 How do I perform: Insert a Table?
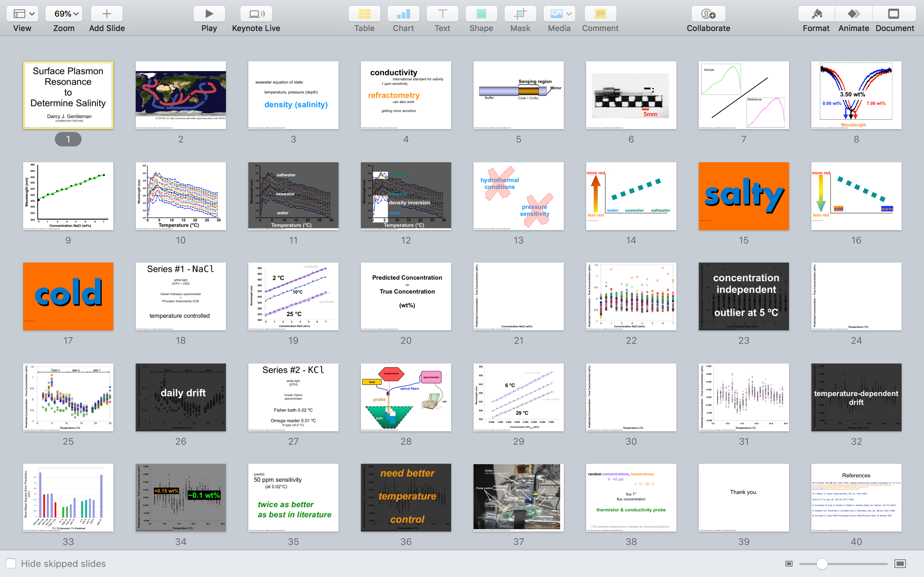tap(364, 14)
